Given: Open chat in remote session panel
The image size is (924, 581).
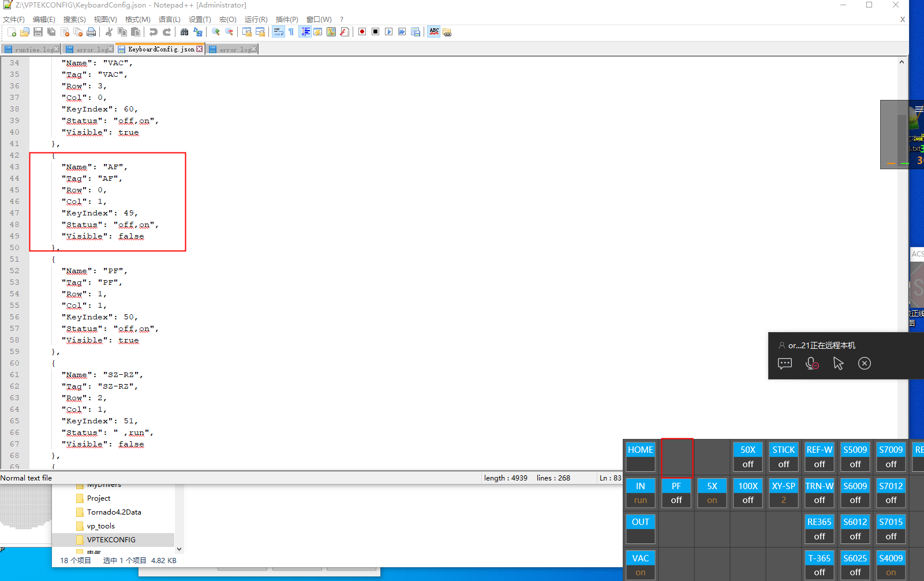Looking at the screenshot, I should click(x=784, y=363).
